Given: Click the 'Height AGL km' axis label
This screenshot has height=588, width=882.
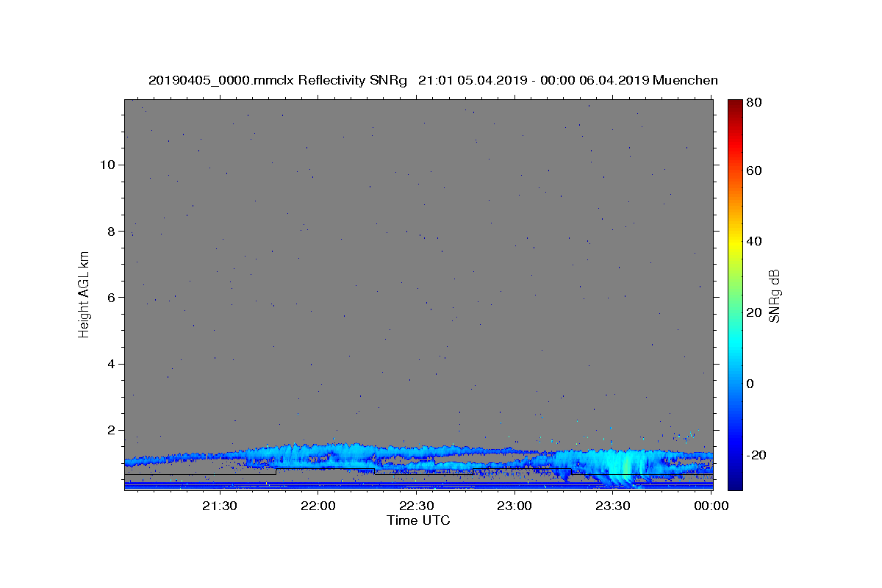Looking at the screenshot, I should pyautogui.click(x=84, y=294).
